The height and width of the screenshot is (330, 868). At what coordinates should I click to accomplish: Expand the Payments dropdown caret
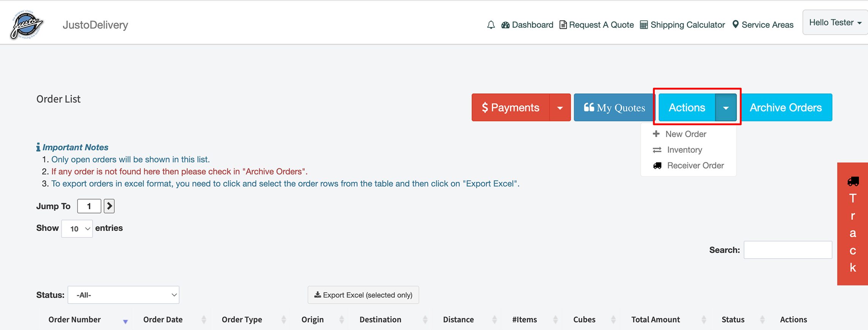point(560,108)
